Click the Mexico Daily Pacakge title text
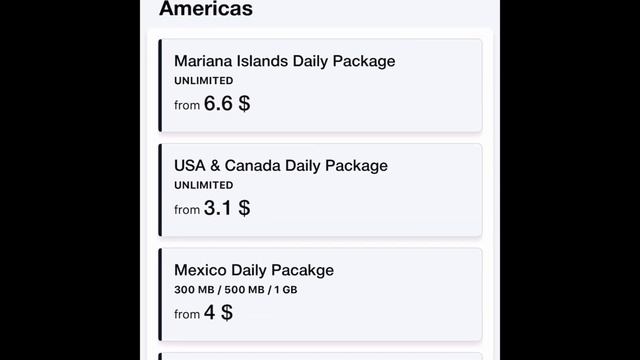Image resolution: width=640 pixels, height=360 pixels. pos(254,270)
